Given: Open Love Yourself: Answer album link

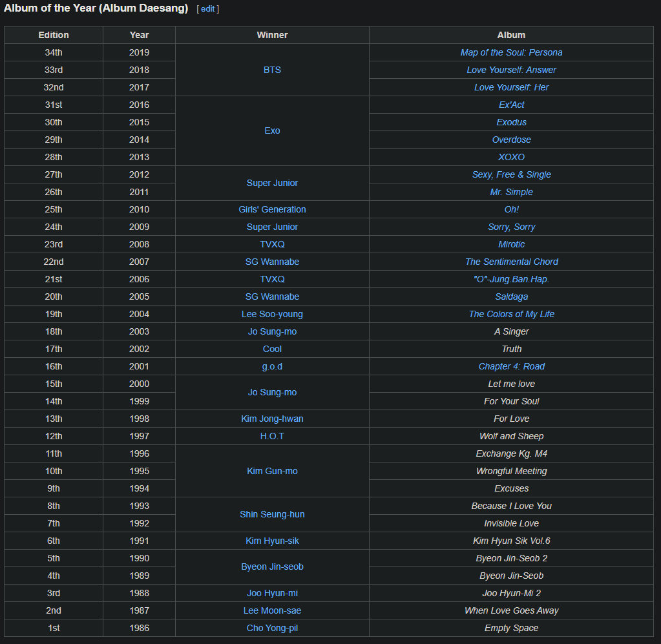Looking at the screenshot, I should [511, 70].
